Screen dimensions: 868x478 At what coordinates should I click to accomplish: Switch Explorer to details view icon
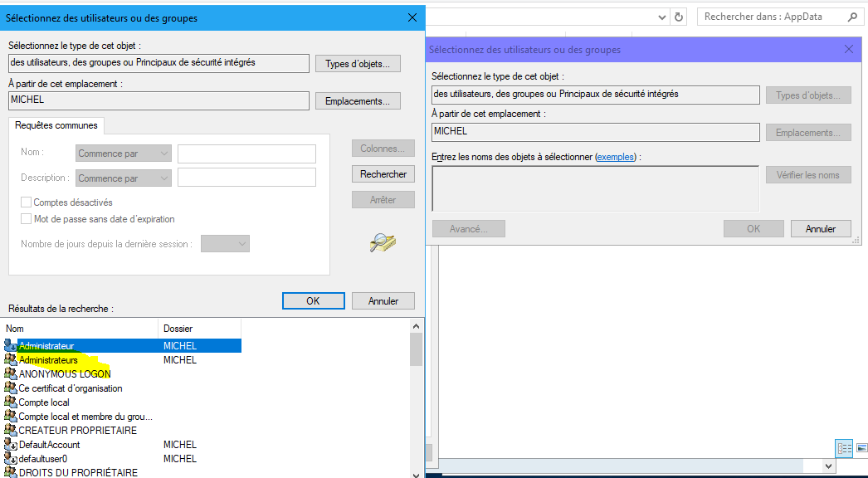pos(844,448)
